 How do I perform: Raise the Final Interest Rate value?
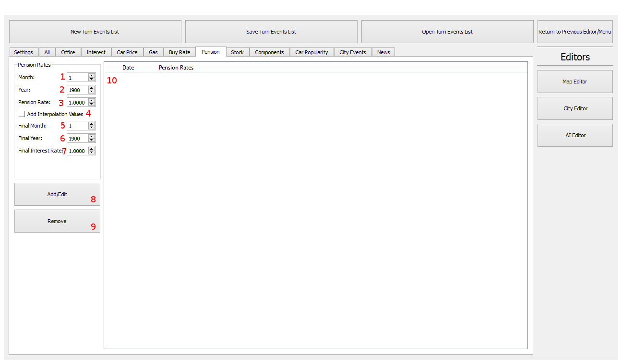click(x=91, y=149)
